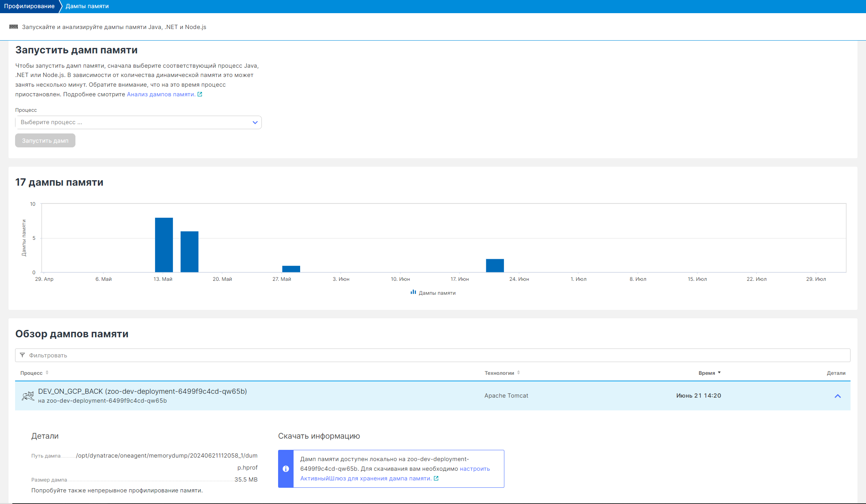This screenshot has height=504, width=866.
Task: Click external link icon after АктивныйШлюз link
Action: [436, 478]
